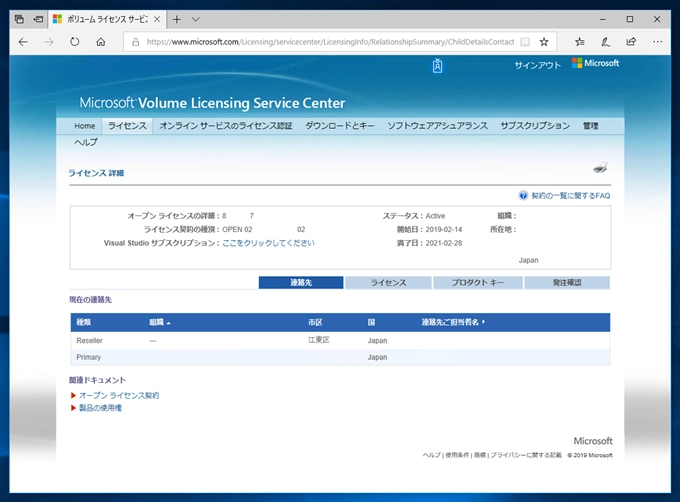Close the ボリューム ライセンス tab

click(x=157, y=20)
